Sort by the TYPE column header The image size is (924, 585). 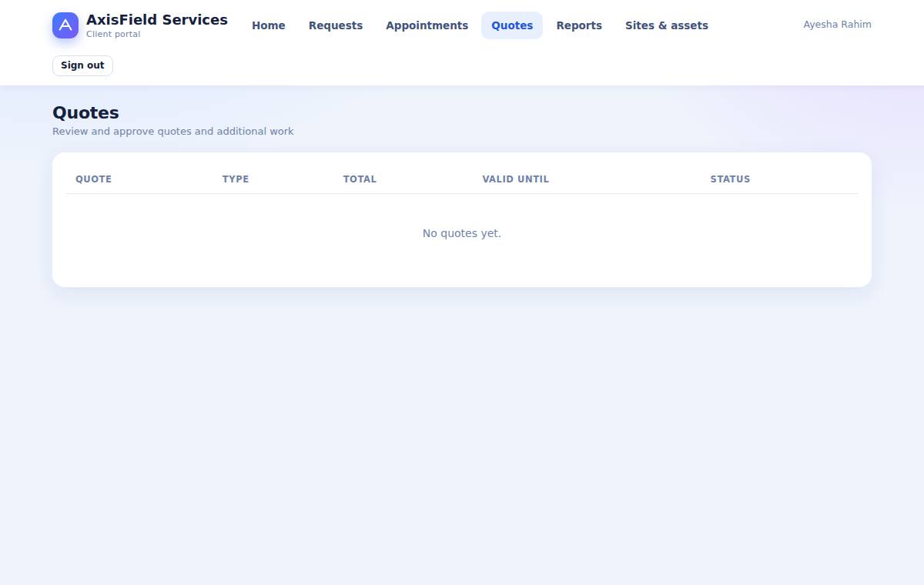236,179
